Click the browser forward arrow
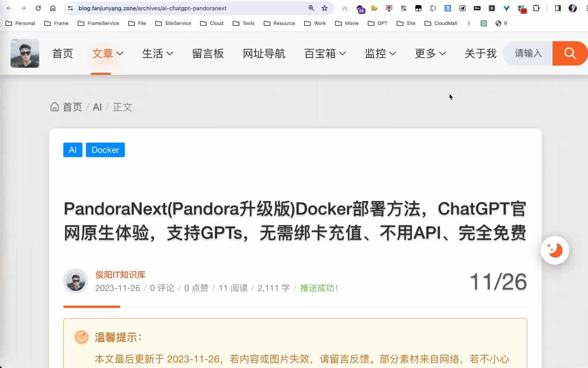This screenshot has width=588, height=368. (23, 8)
